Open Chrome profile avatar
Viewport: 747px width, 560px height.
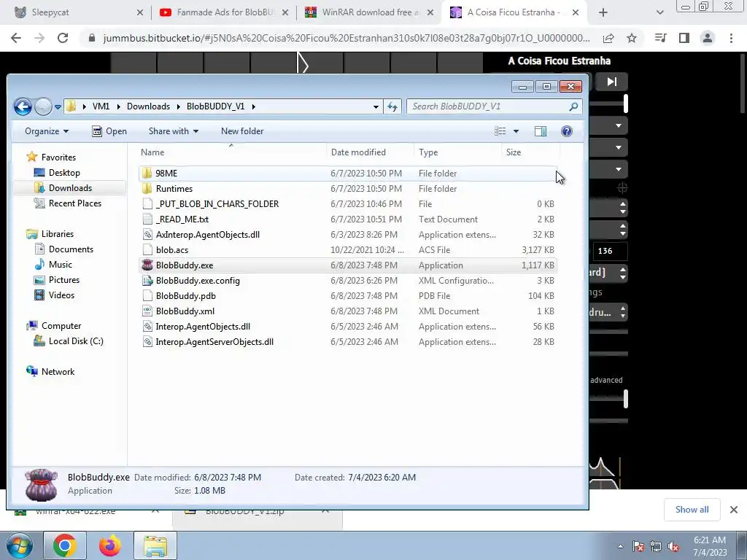[708, 38]
